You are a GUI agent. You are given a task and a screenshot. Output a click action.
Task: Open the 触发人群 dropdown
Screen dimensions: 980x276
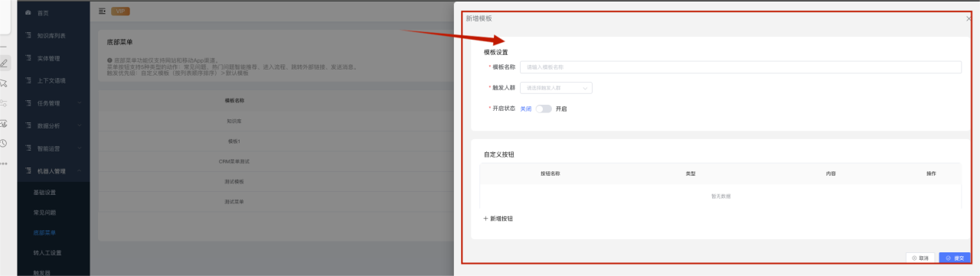click(x=556, y=88)
